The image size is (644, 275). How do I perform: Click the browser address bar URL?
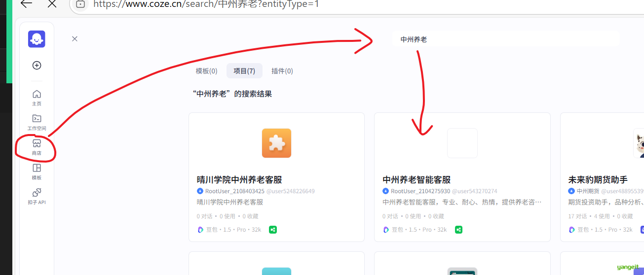coord(206,4)
